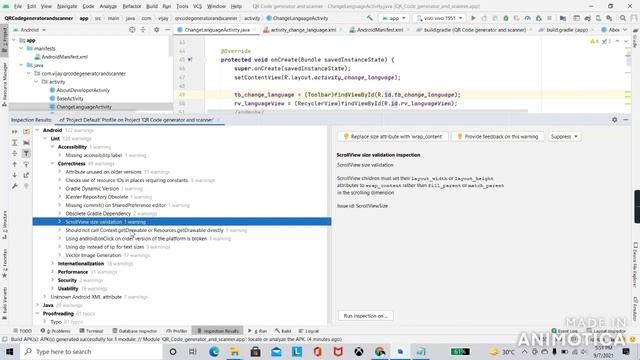Click the Windows taskbar search box

tap(92, 351)
